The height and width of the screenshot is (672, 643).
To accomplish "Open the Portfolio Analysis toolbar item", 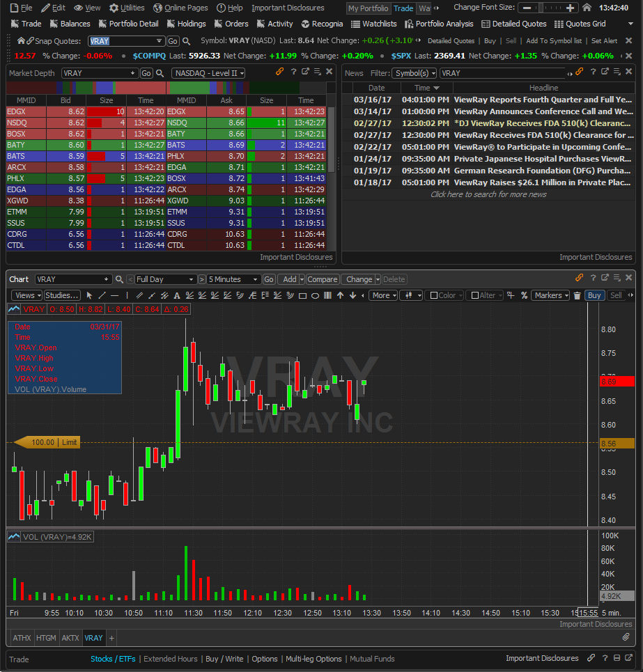I will [x=439, y=24].
